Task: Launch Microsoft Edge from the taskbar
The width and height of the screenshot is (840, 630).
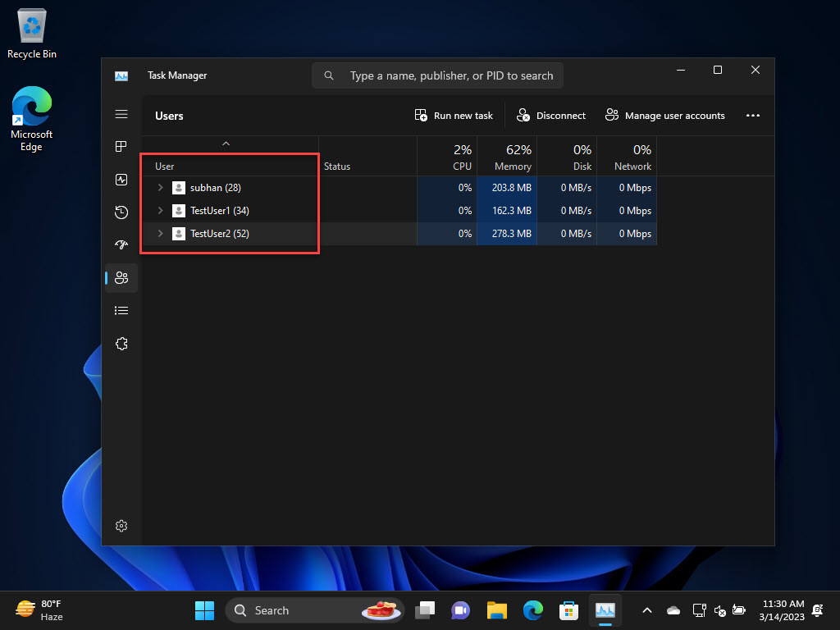Action: click(x=533, y=610)
